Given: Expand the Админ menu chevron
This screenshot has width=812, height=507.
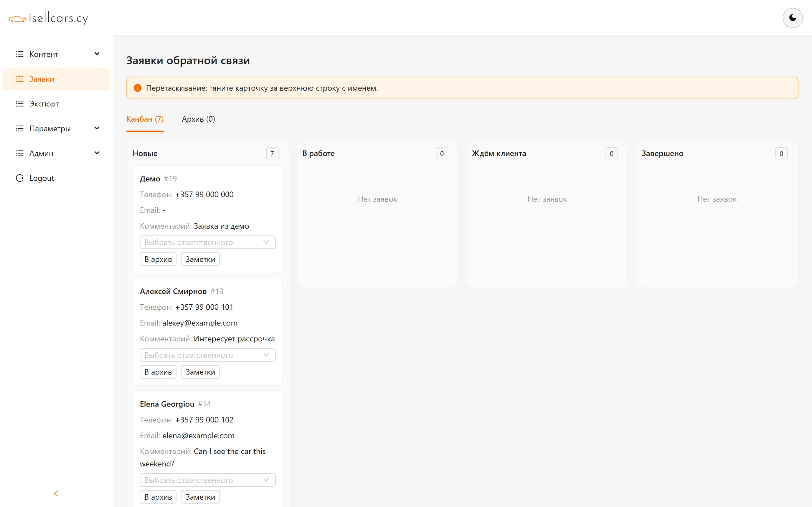Looking at the screenshot, I should tap(97, 153).
